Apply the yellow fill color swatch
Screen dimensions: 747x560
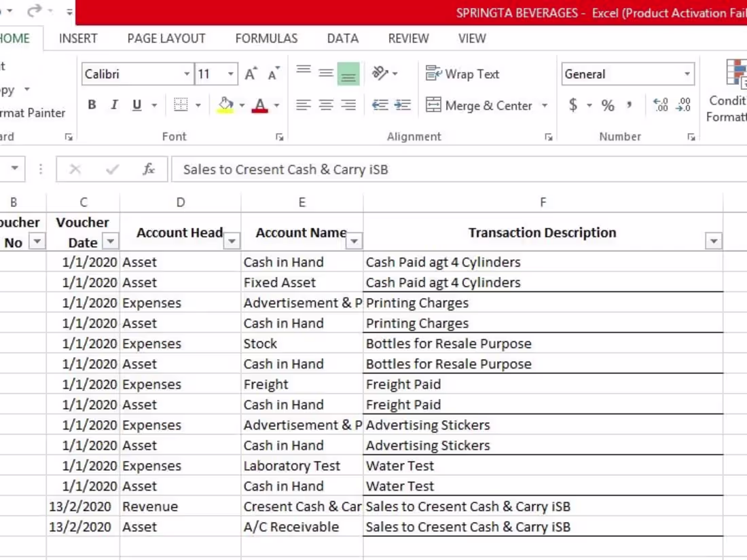pyautogui.click(x=225, y=105)
